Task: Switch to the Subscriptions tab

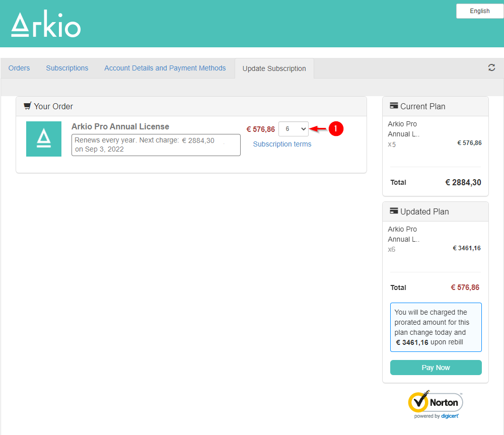Action: (x=67, y=68)
